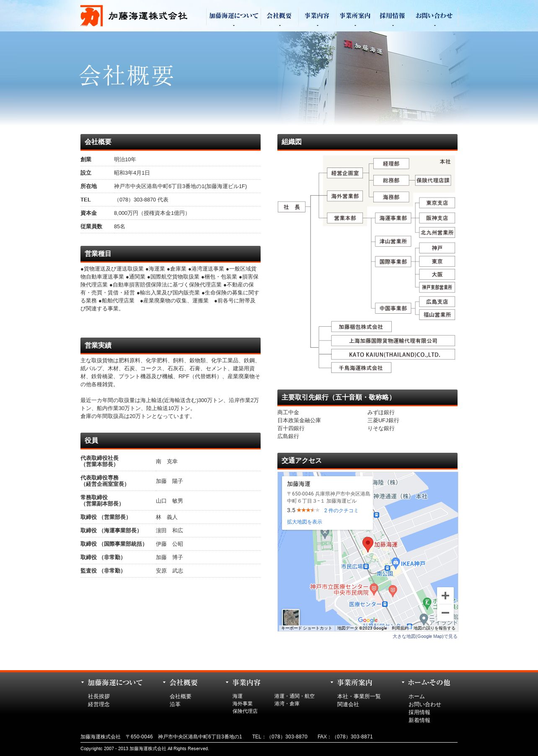This screenshot has width=538, height=756.
Task: Click the 加藤海運株式会社 header company name
Action: click(x=148, y=16)
